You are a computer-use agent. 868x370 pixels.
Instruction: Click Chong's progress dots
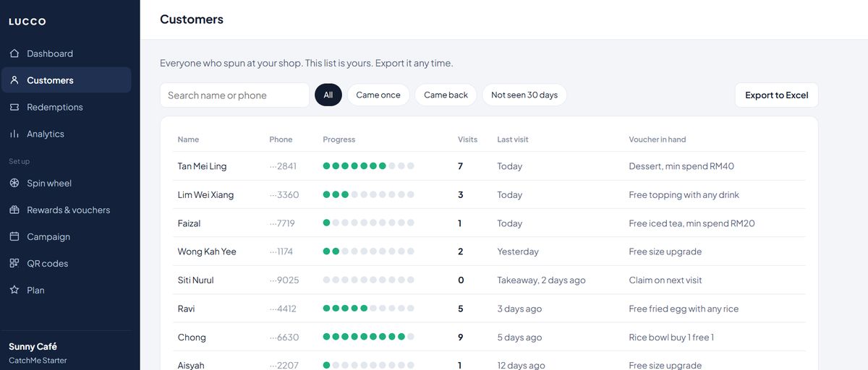(369, 337)
